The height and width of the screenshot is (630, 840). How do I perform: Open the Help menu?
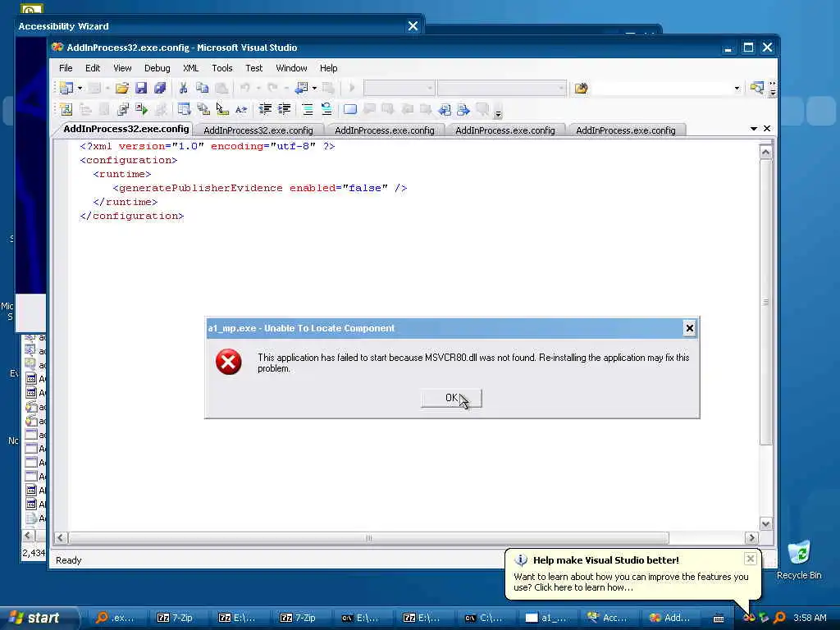328,68
